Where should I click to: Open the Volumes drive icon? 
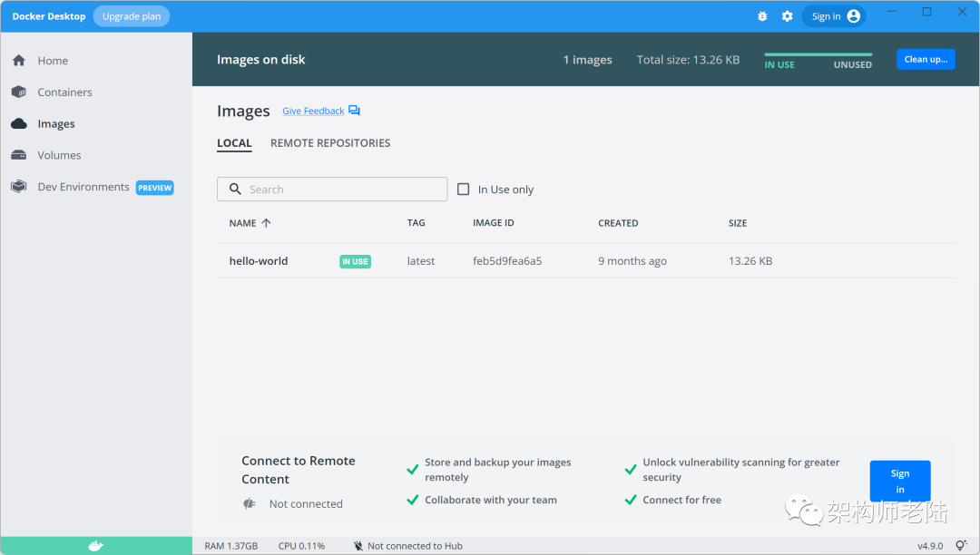(18, 155)
